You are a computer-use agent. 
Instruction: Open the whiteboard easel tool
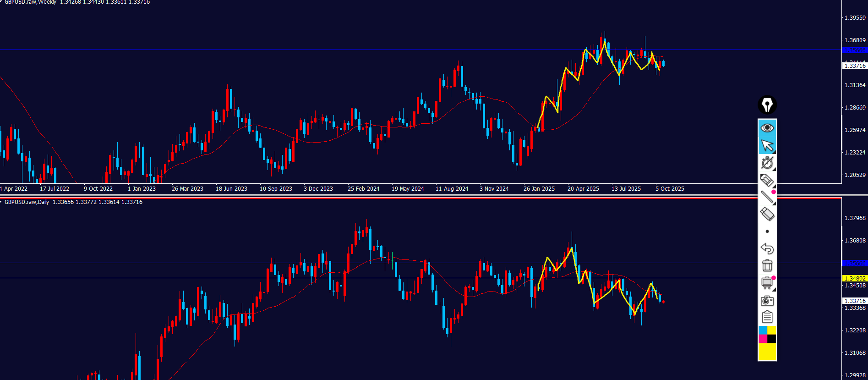(x=767, y=283)
